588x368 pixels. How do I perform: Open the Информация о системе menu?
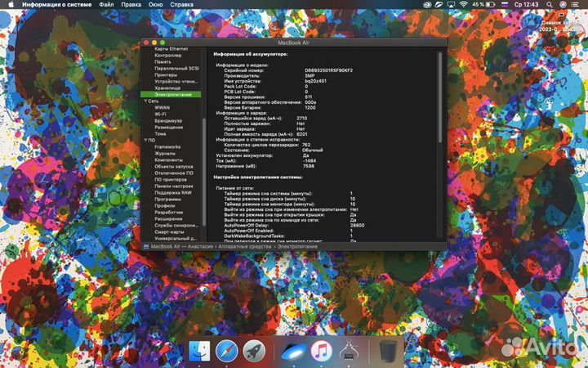(x=56, y=5)
